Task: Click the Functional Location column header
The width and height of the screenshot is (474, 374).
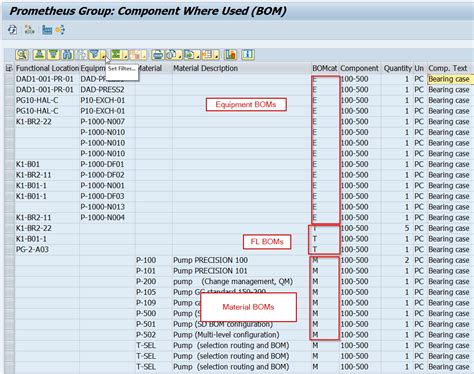Action: pyautogui.click(x=47, y=68)
